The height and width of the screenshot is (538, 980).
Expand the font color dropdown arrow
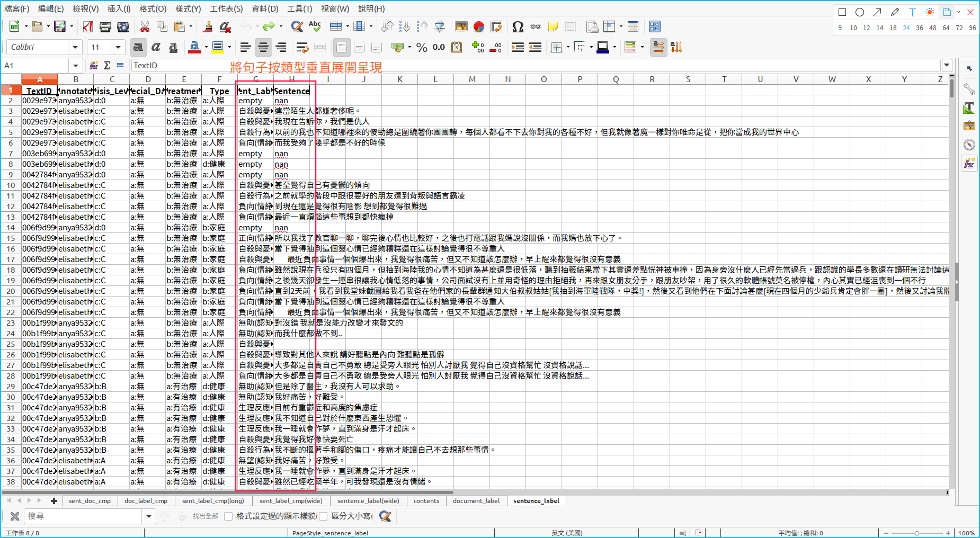click(206, 47)
